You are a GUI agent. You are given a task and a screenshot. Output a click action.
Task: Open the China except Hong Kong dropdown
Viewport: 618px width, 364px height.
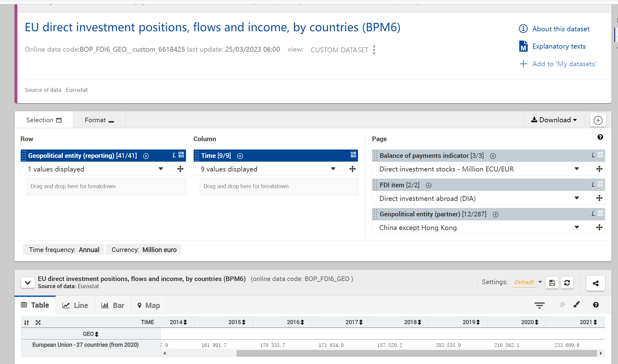tap(576, 227)
